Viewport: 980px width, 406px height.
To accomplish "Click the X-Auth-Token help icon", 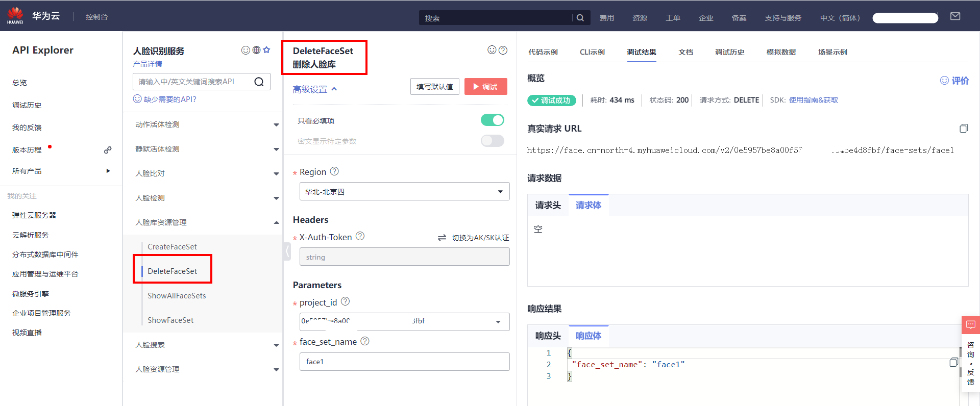I will point(360,236).
